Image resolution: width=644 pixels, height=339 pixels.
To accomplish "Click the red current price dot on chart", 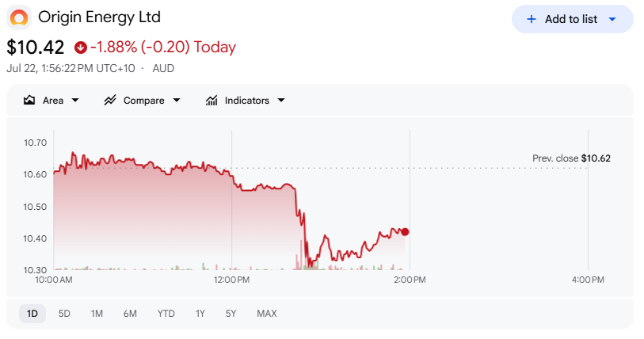I will (405, 232).
